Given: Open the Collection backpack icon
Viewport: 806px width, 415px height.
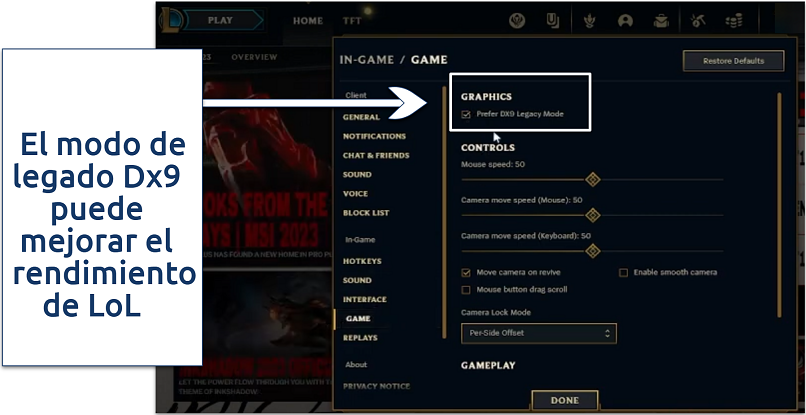Looking at the screenshot, I should coord(661,21).
